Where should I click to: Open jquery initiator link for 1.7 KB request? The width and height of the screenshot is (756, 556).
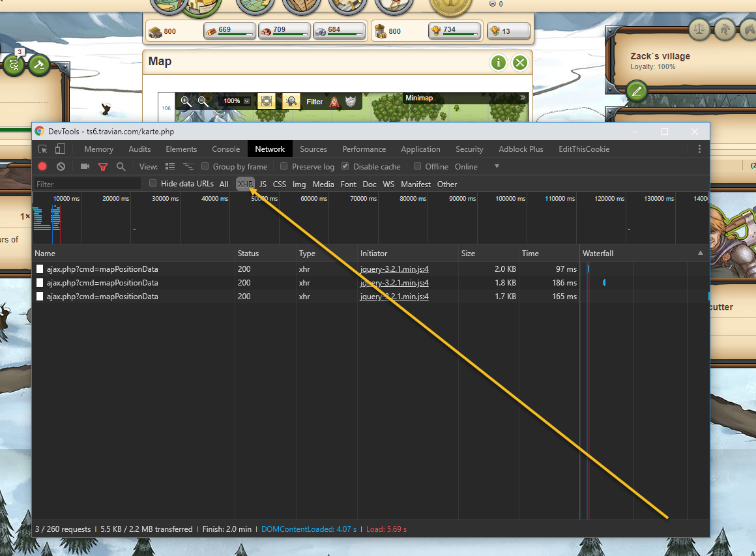tap(394, 297)
